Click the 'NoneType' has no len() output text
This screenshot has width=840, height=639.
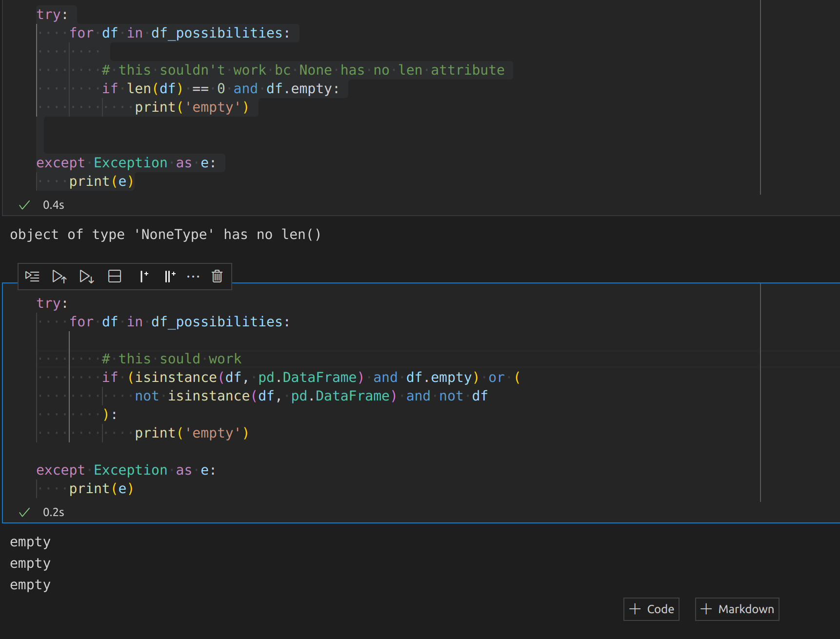tap(228, 235)
